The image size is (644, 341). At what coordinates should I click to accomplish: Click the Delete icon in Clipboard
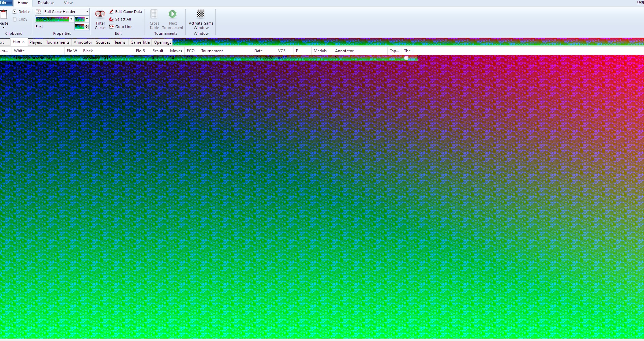[15, 12]
